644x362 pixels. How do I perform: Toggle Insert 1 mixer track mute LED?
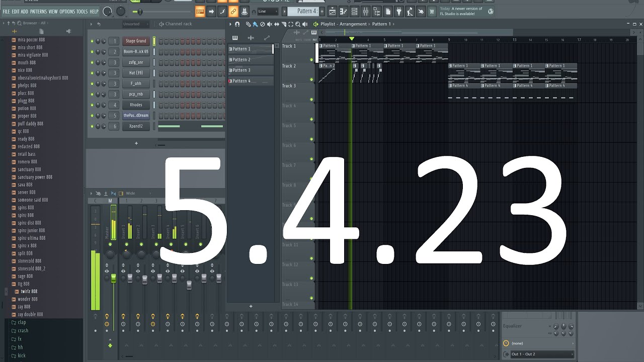(126, 244)
